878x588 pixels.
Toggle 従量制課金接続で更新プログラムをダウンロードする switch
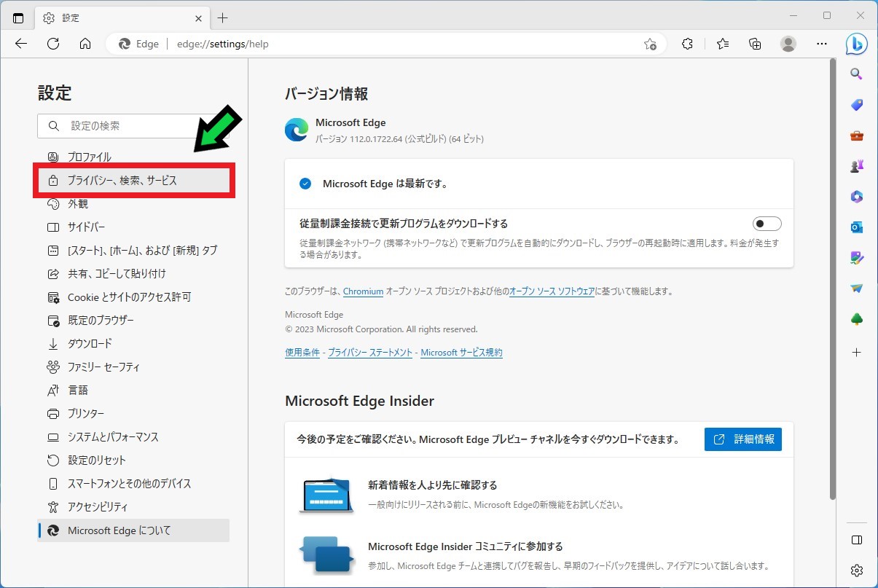767,224
